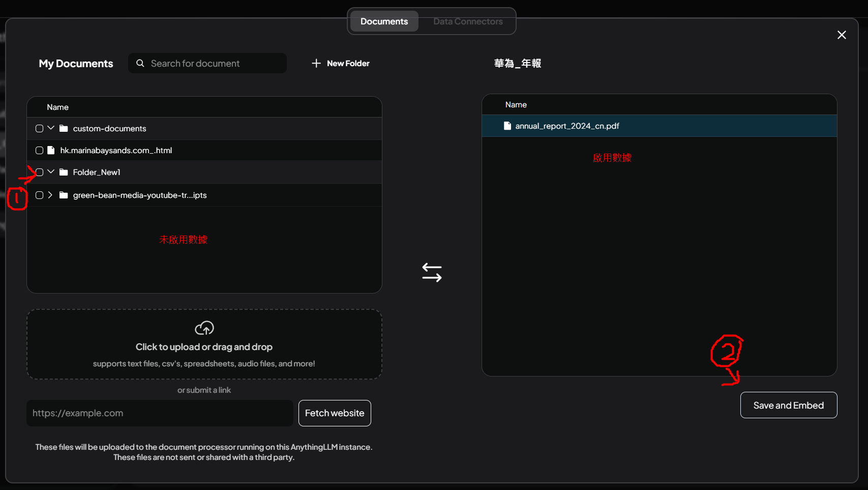Viewport: 868px width, 490px height.
Task: Click the custom-documents folder icon
Action: 64,128
